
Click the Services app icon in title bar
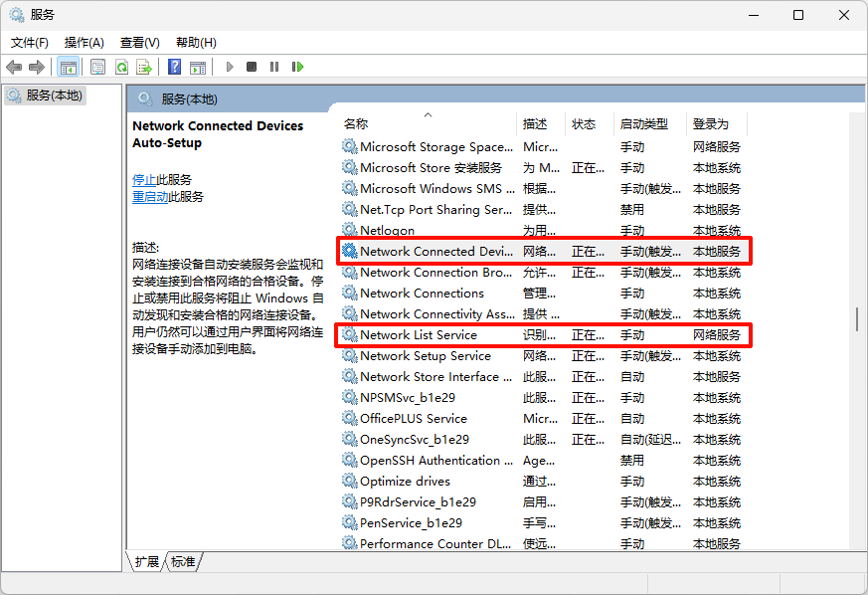[x=17, y=15]
